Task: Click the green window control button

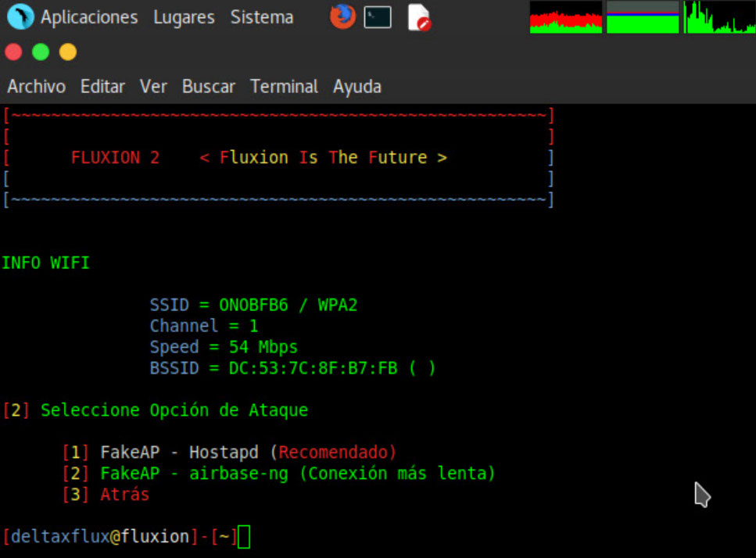Action: click(x=41, y=52)
